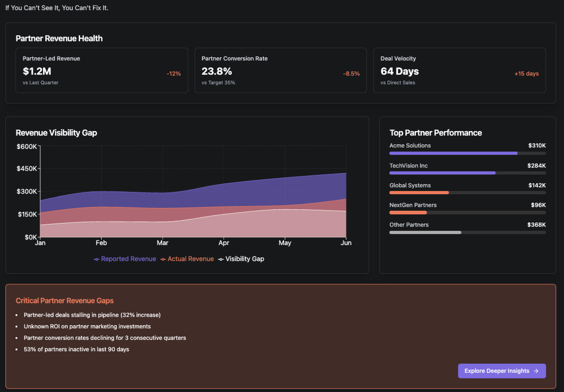Click the +15 days deal velocity indicator
The width and height of the screenshot is (564, 392).
[526, 74]
